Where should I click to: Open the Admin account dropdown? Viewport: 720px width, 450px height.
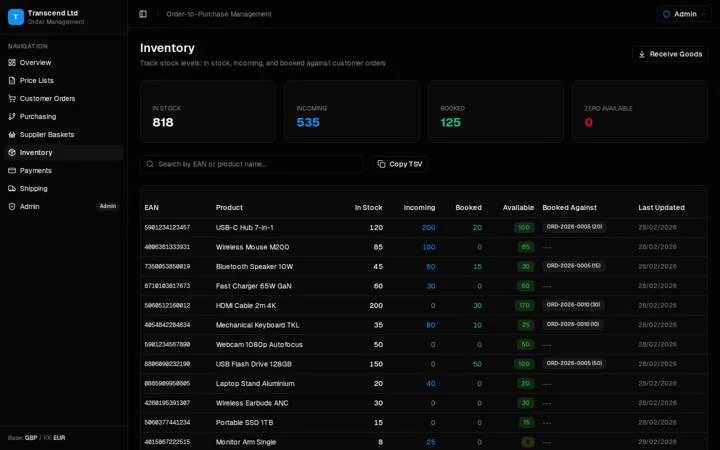pyautogui.click(x=684, y=14)
